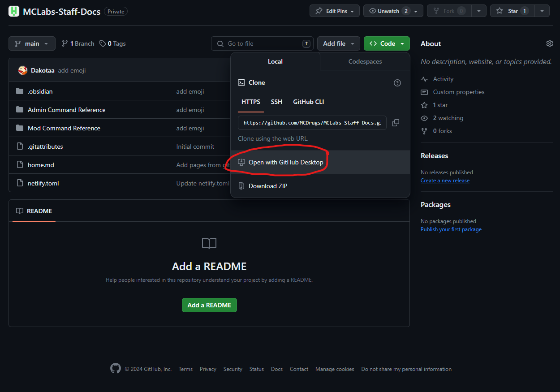Open the clone help question-mark icon
Screen dimensions: 560x392
tap(397, 83)
